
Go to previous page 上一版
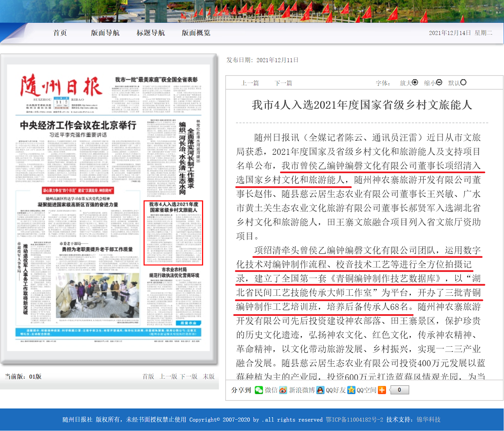tap(168, 376)
